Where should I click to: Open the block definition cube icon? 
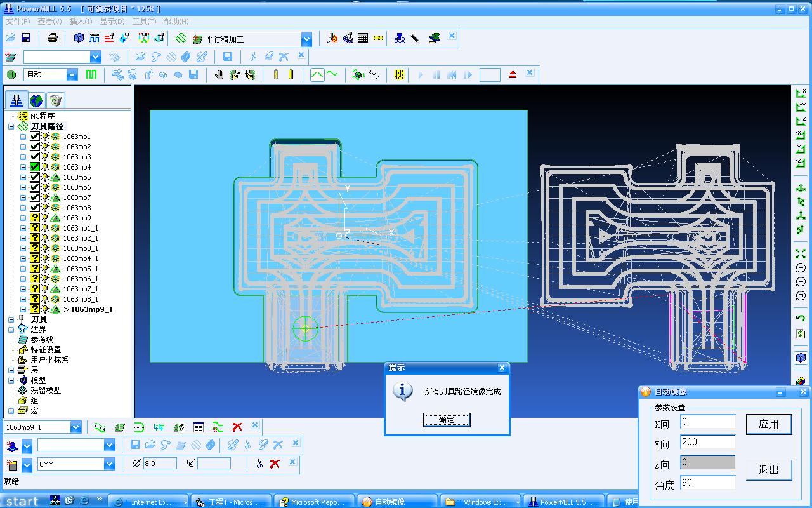coord(79,38)
